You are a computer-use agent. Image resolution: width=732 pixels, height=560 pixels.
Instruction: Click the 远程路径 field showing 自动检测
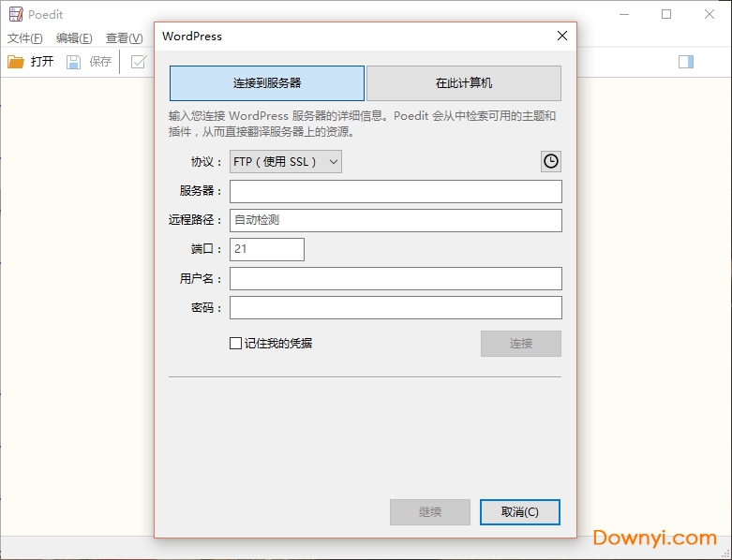click(x=396, y=220)
